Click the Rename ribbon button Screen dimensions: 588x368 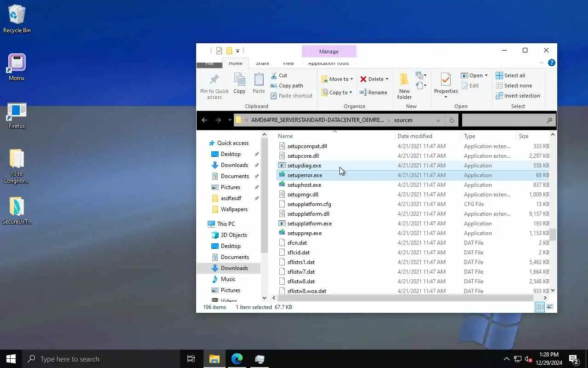[x=373, y=92]
